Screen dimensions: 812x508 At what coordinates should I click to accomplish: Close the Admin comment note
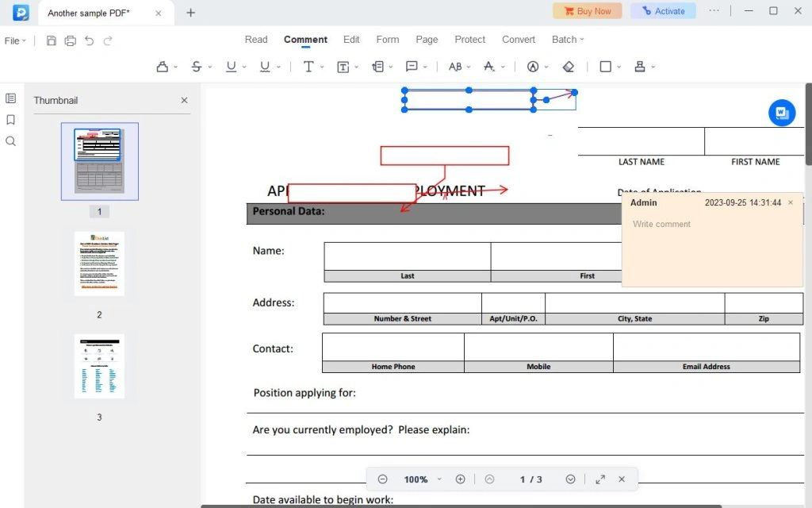tap(791, 202)
